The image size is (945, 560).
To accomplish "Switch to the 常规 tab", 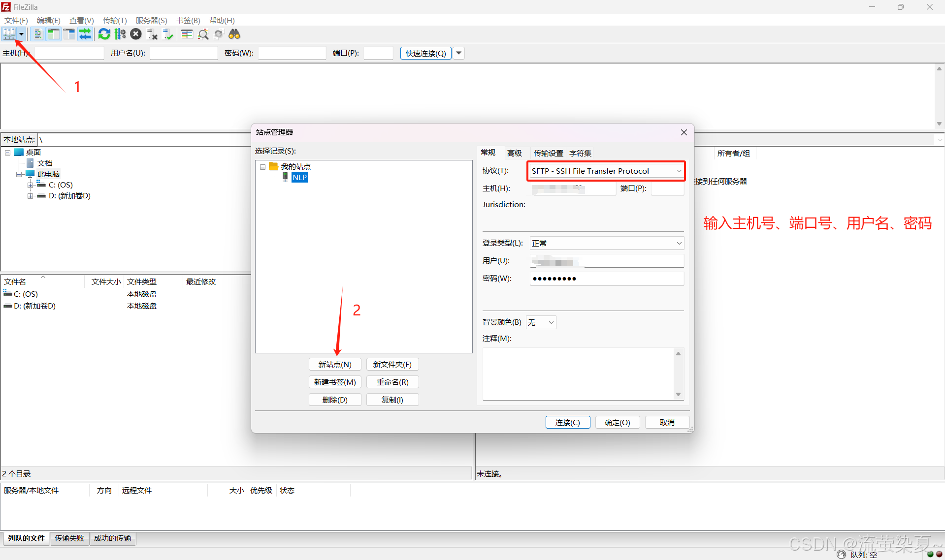I will [488, 153].
